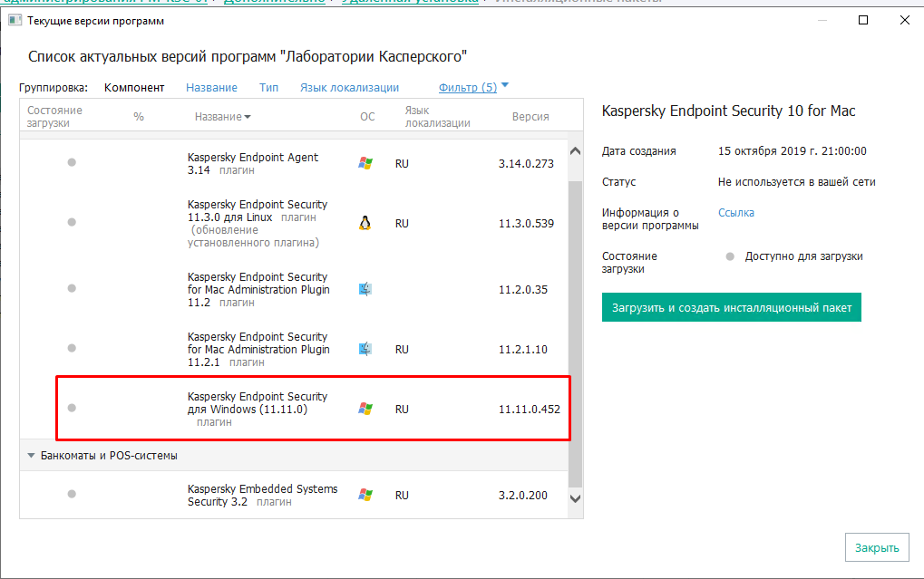
Task: Open the Ссылка version info link
Action: 735,213
